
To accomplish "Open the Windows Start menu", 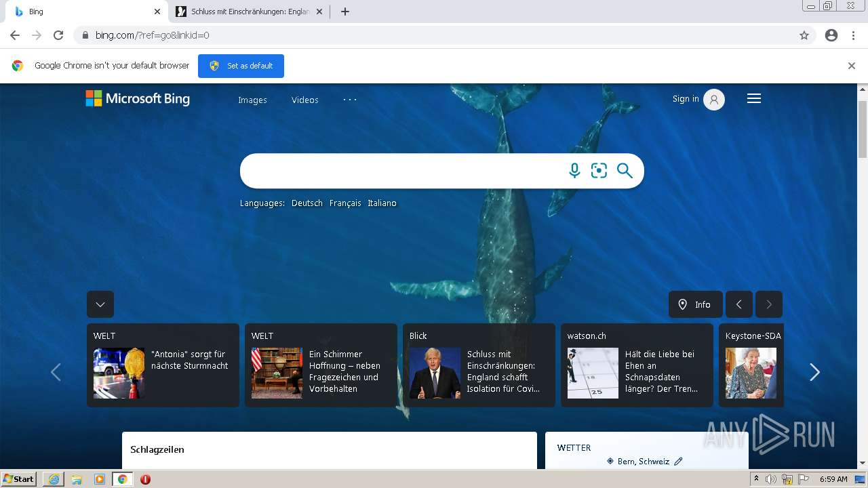I will pos(19,479).
